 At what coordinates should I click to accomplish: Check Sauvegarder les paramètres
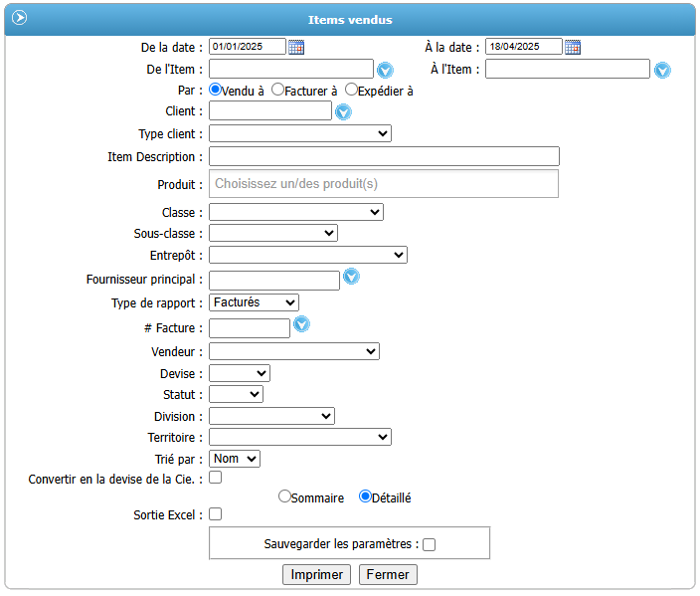tap(429, 544)
